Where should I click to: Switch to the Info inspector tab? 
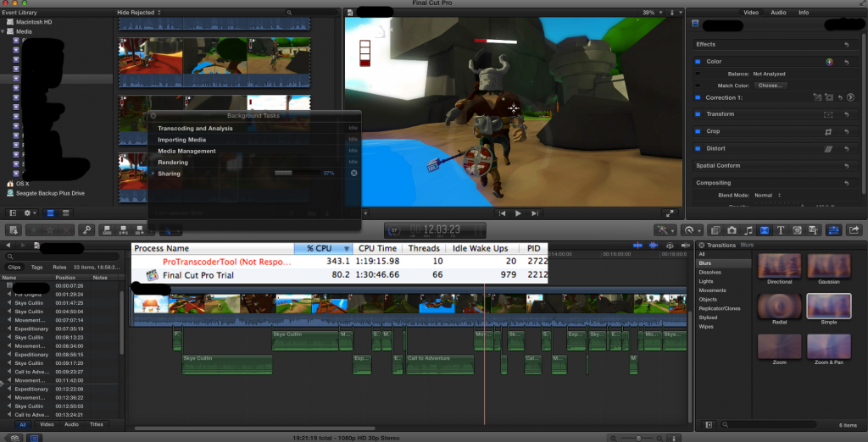click(x=804, y=12)
